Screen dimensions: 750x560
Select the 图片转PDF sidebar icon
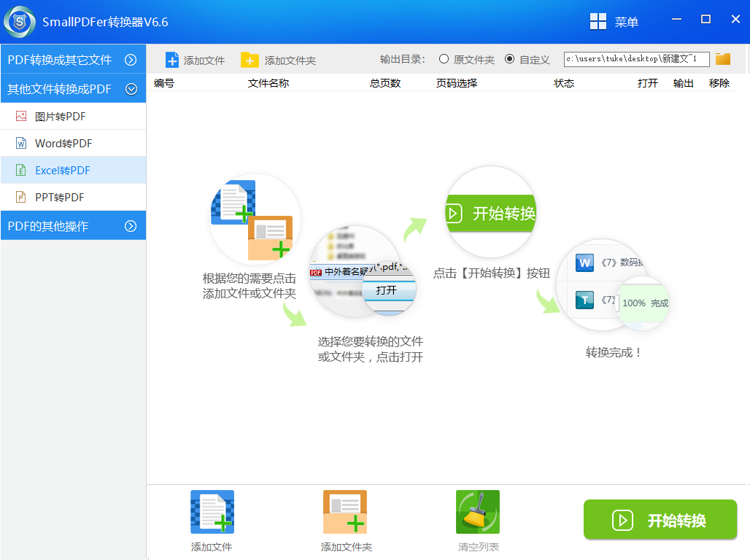[x=21, y=115]
